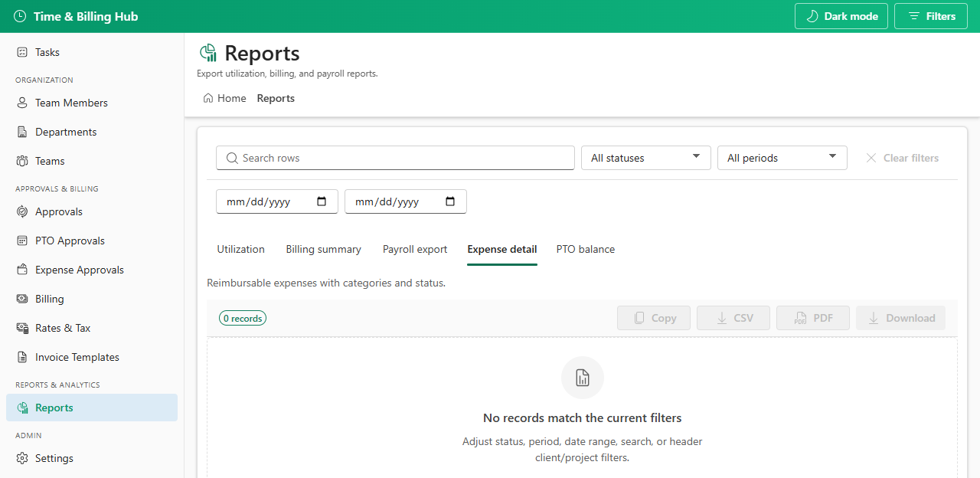This screenshot has width=980, height=478.
Task: Click the Time & Billing Hub title
Action: coord(86,16)
